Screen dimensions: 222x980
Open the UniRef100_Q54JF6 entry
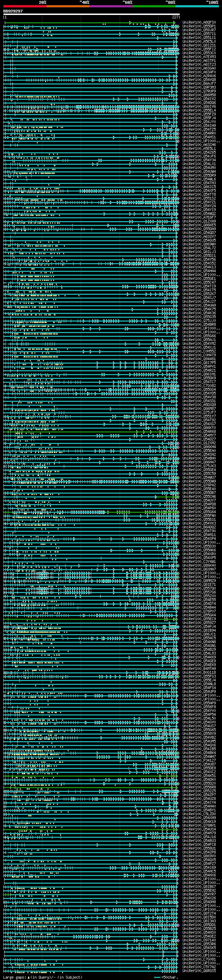199,156
